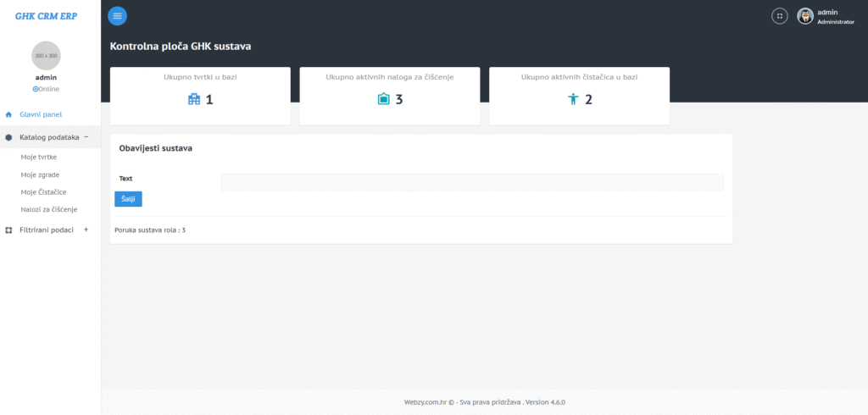Collapse the Katalog podataka section

tap(86, 136)
